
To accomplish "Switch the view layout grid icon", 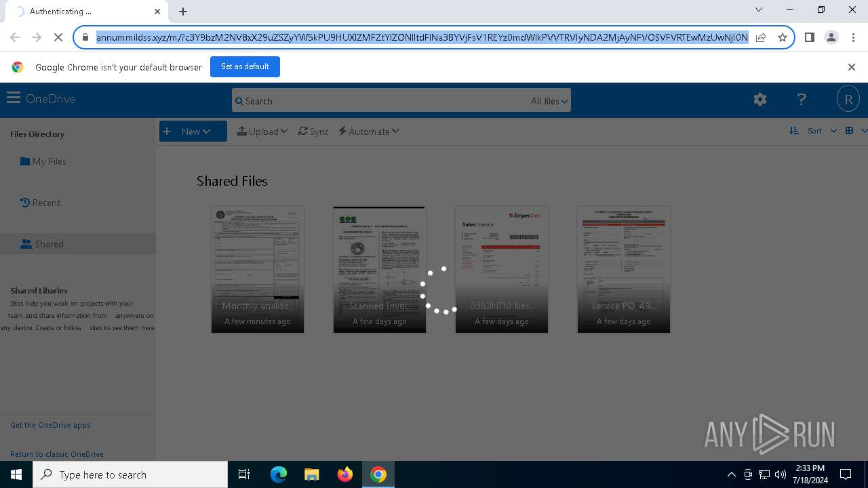I will (849, 131).
